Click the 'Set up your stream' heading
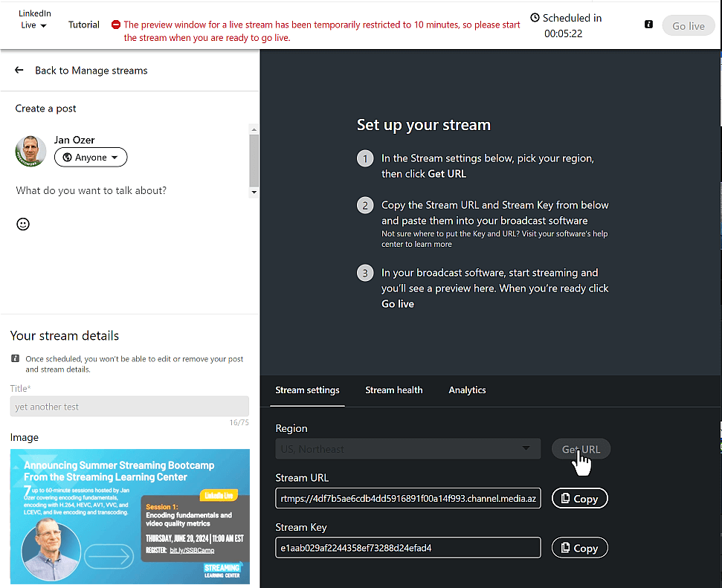722x588 pixels. coord(424,125)
